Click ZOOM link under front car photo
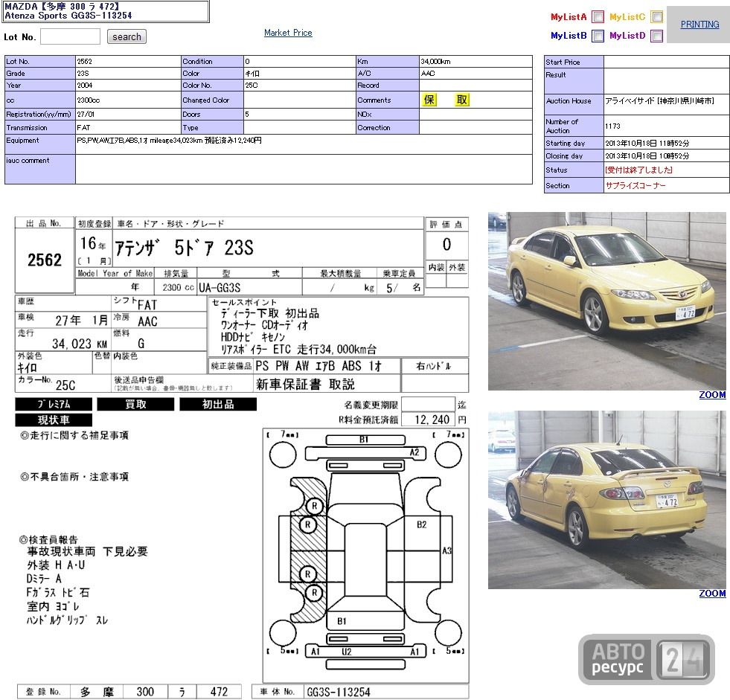Screen dimensions: 730x700 712,395
